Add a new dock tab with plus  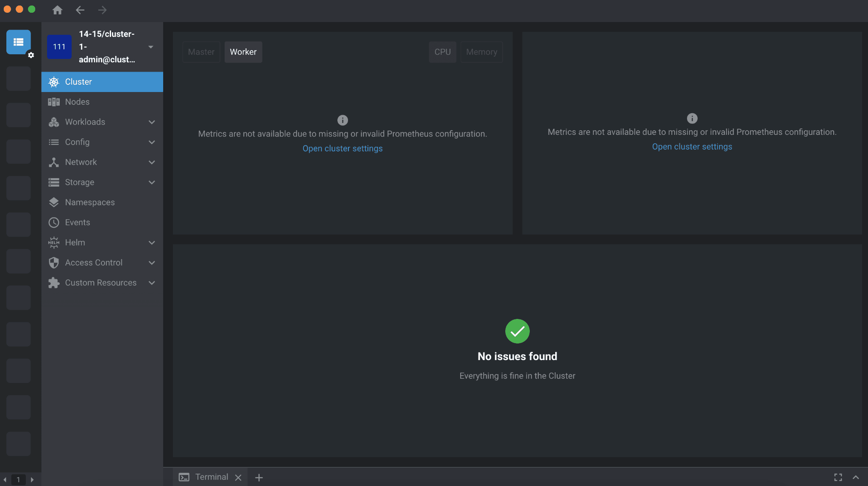click(259, 478)
